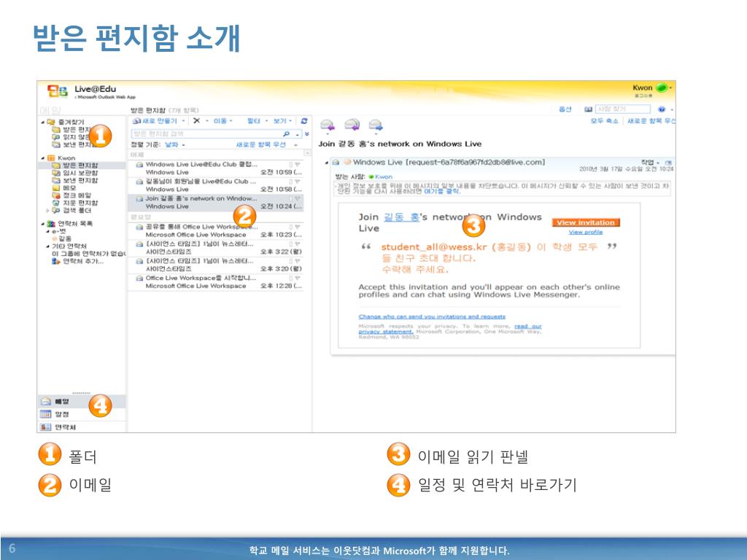Click the refresh icon in message list toolbar
Screen dimensions: 747x560
pos(304,121)
